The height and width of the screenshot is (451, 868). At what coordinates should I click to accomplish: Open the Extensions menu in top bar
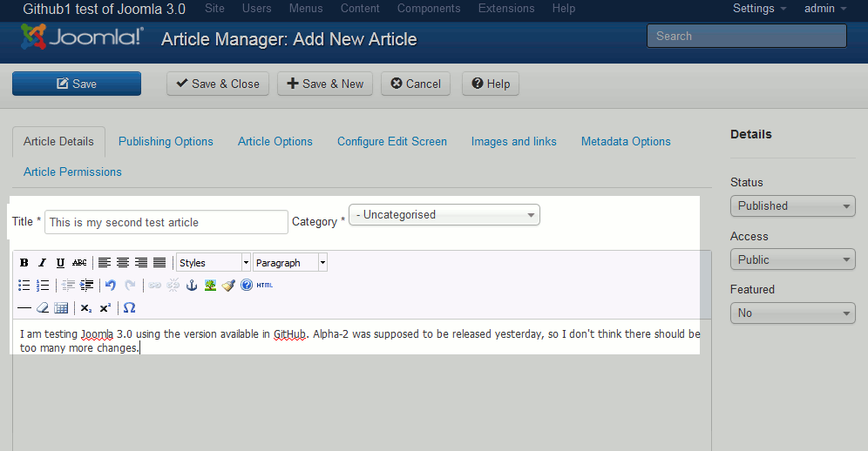click(x=506, y=9)
